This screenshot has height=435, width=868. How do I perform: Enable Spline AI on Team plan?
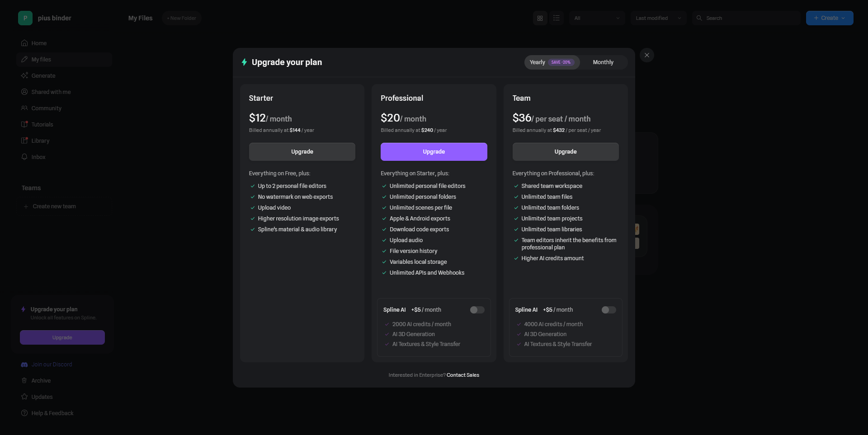click(x=609, y=310)
